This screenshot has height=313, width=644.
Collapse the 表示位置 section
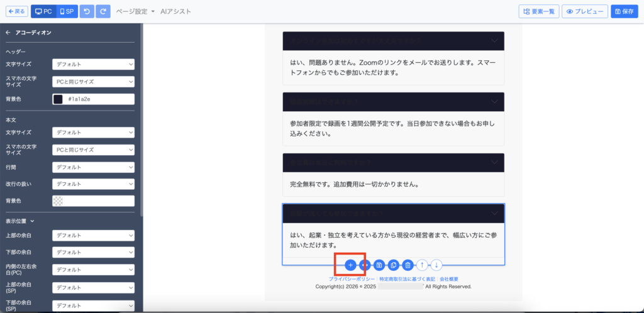tap(19, 221)
